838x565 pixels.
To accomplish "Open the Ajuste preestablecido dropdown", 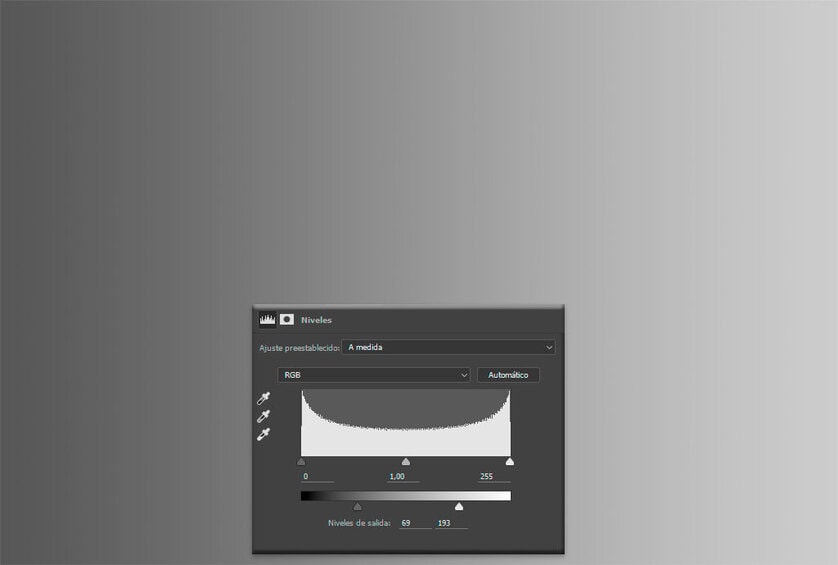I will tap(449, 347).
